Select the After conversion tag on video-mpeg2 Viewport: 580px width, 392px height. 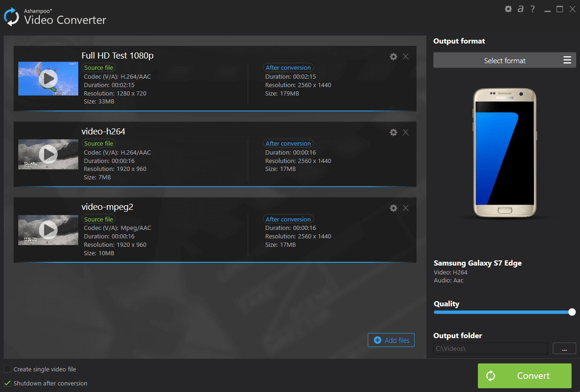288,219
